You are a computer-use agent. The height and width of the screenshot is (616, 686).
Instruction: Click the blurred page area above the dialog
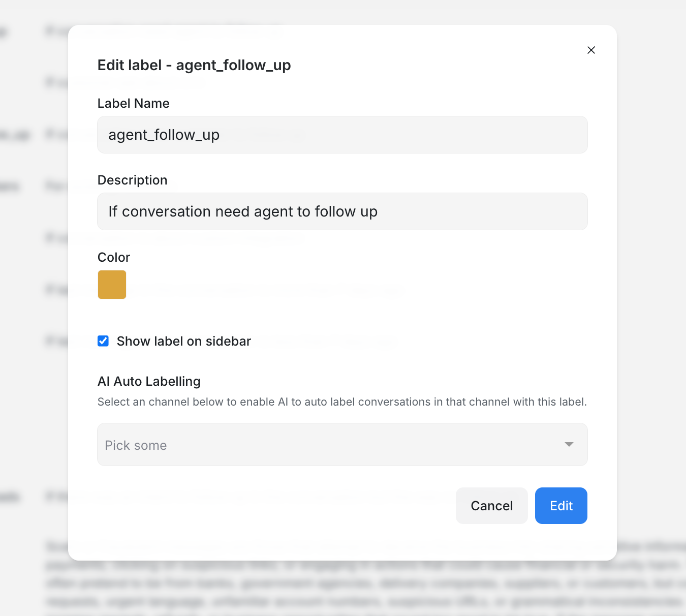click(x=343, y=11)
